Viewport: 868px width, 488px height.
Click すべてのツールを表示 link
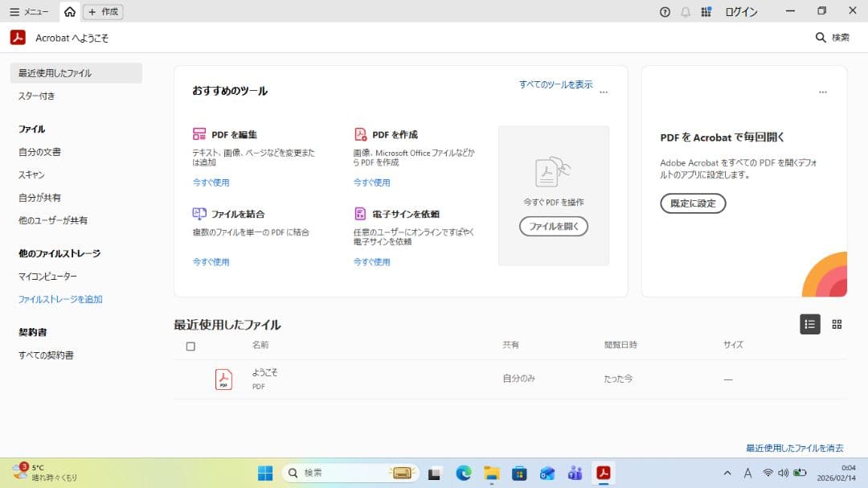[555, 84]
